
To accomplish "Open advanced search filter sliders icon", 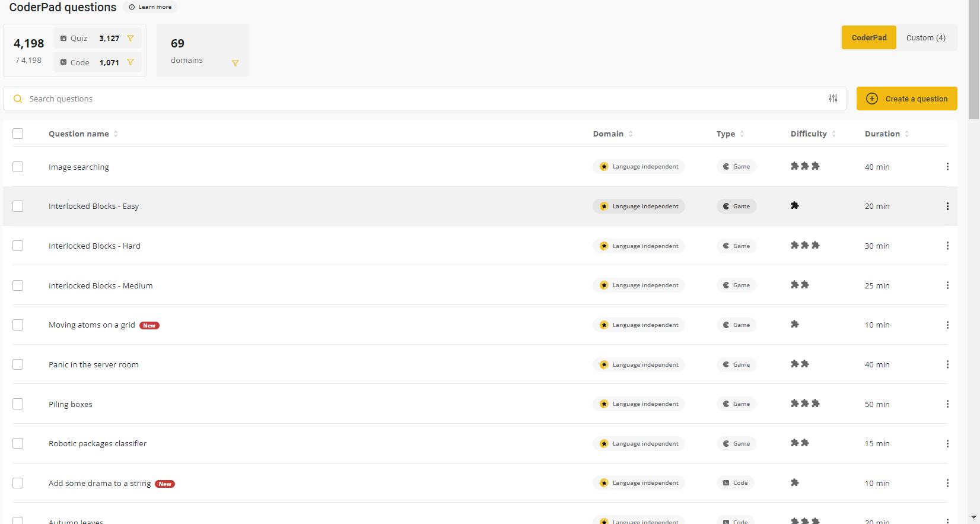I will click(x=833, y=99).
